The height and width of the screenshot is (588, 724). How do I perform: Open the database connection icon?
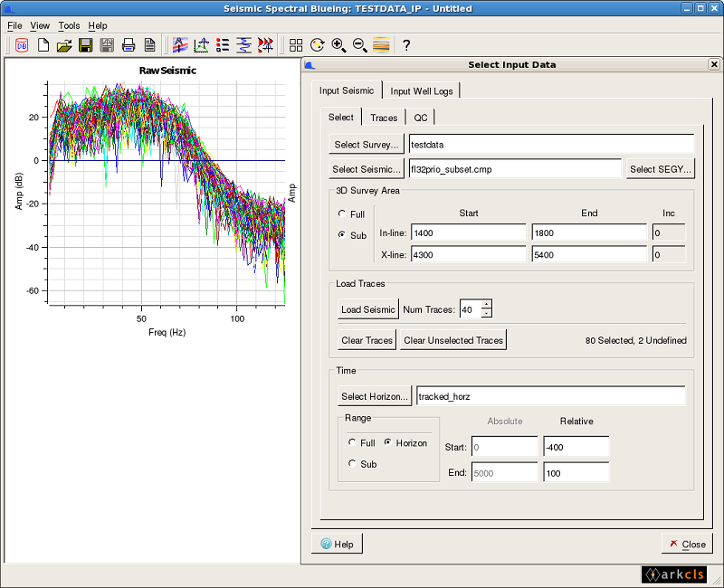pyautogui.click(x=20, y=44)
